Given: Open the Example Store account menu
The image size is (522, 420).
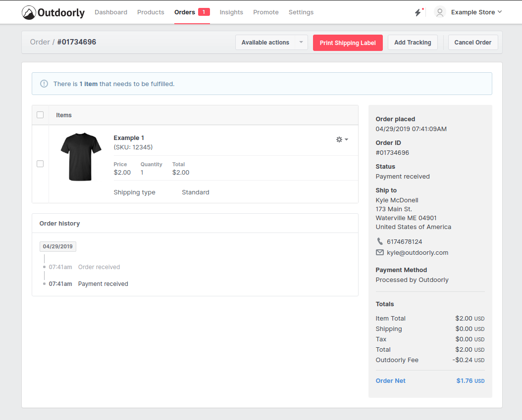Looking at the screenshot, I should pos(476,12).
